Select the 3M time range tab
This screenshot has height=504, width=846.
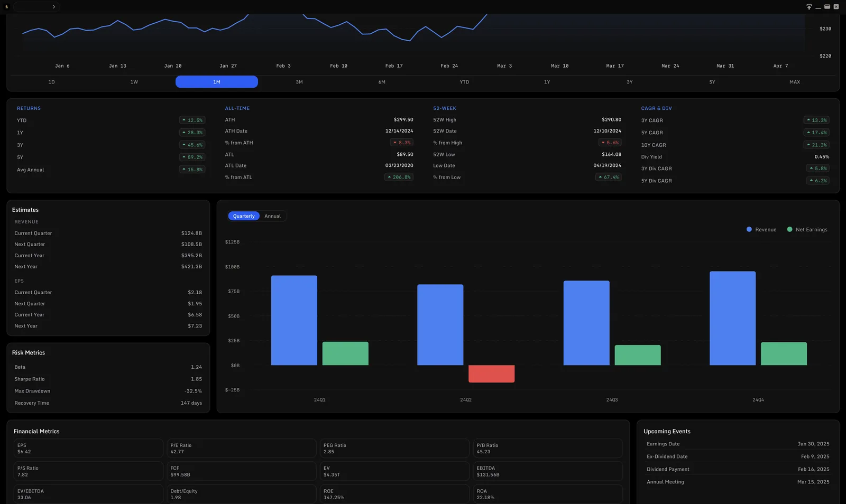tap(299, 82)
